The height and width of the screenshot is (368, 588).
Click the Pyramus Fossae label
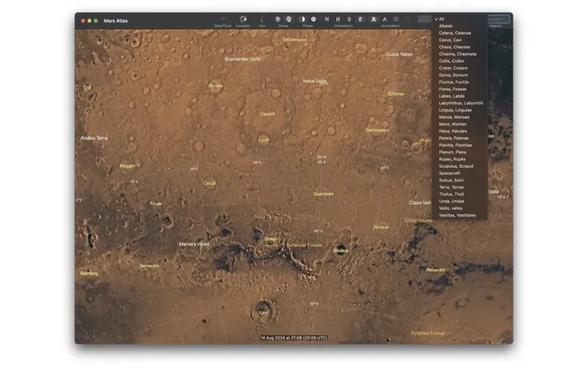click(x=428, y=333)
